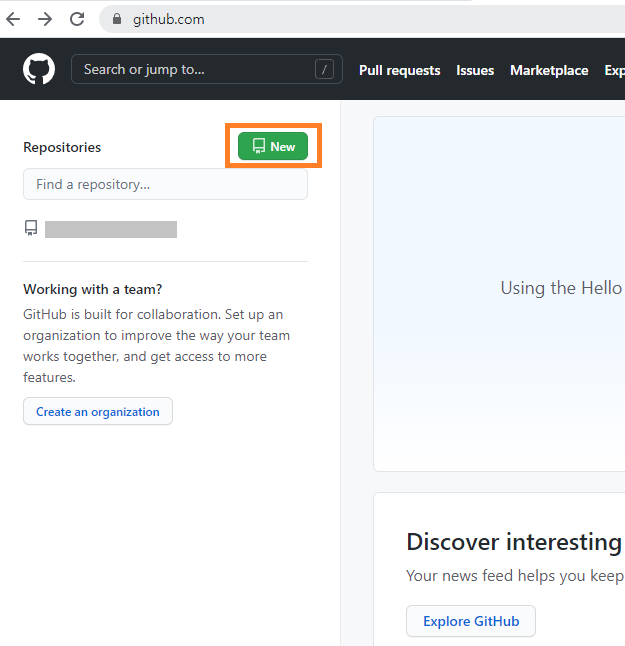Go forward with the browser forward arrow
This screenshot has height=646, width=625.
point(45,19)
